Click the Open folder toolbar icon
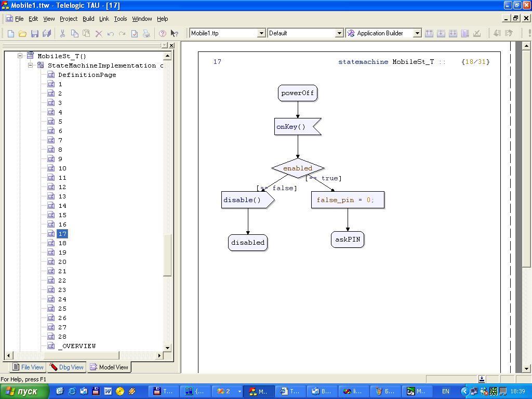The height and width of the screenshot is (399, 532). [22, 33]
